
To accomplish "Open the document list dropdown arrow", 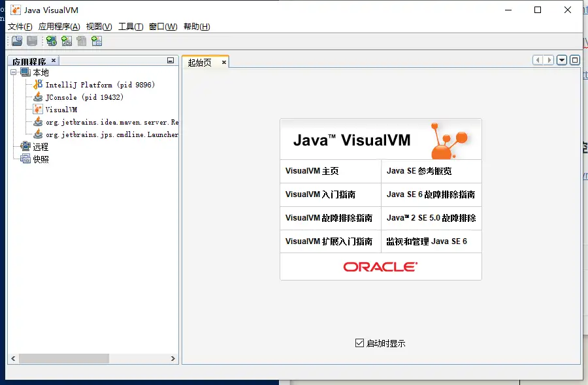I will (561, 60).
